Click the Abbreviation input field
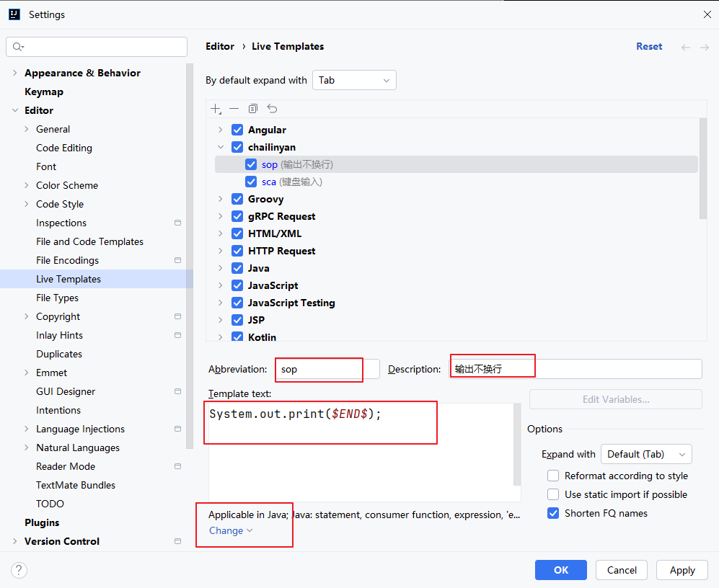 [327, 370]
